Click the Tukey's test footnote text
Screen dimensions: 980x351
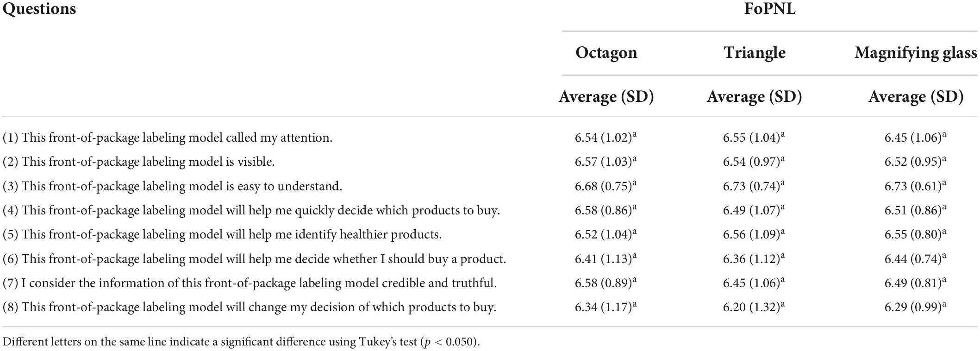click(241, 342)
